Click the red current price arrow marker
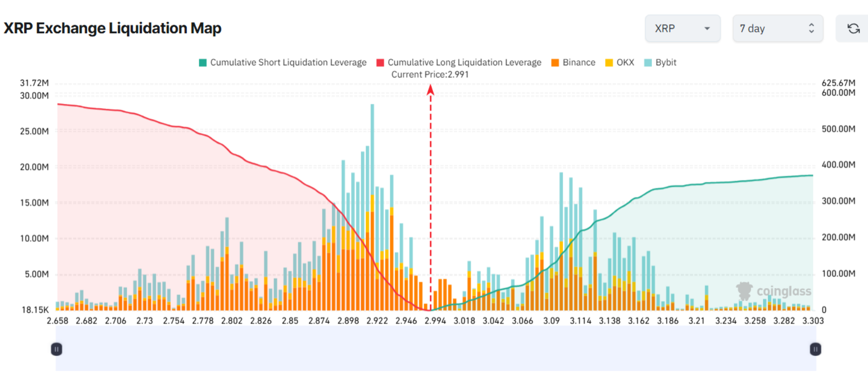This screenshot has height=384, width=868. tap(430, 90)
